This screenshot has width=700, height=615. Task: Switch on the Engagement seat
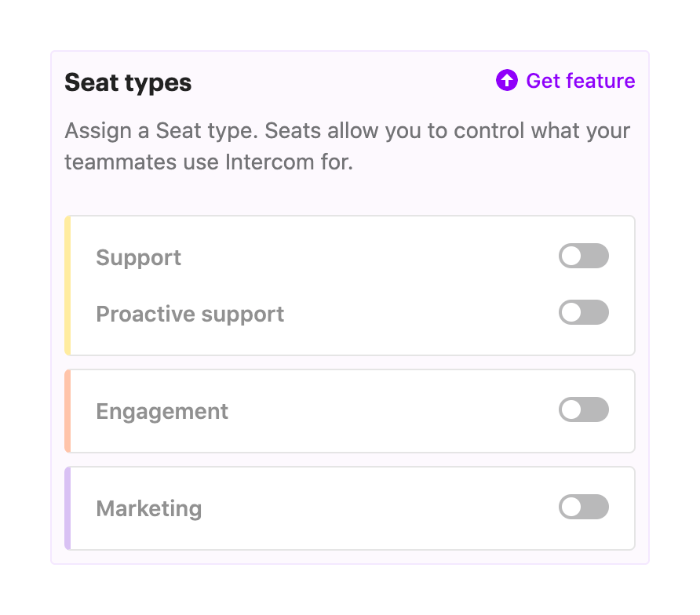pyautogui.click(x=584, y=410)
